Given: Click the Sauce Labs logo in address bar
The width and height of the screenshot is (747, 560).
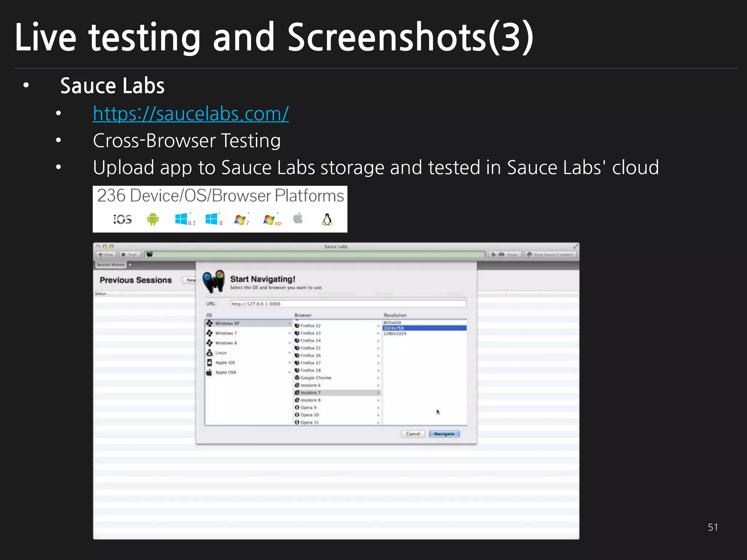Looking at the screenshot, I should [x=150, y=254].
